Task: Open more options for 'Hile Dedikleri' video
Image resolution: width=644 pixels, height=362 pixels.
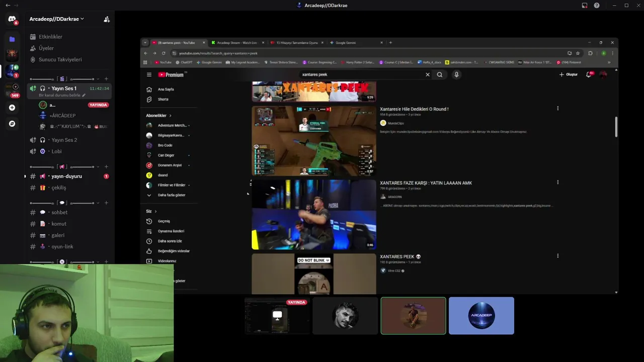Action: (557, 108)
